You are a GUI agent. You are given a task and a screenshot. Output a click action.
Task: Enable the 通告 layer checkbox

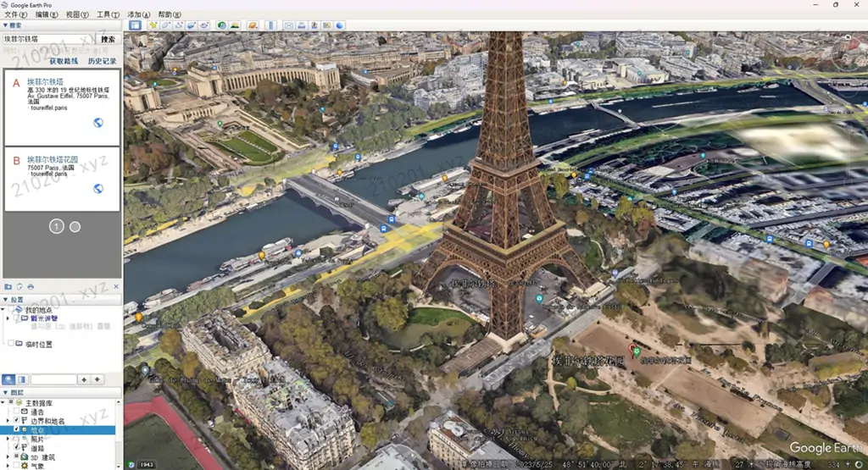17,412
